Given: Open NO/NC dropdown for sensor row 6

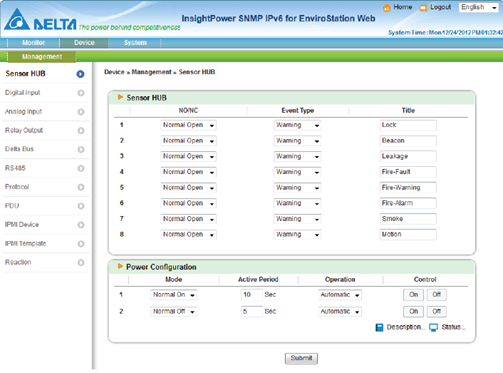Looking at the screenshot, I should 188,203.
